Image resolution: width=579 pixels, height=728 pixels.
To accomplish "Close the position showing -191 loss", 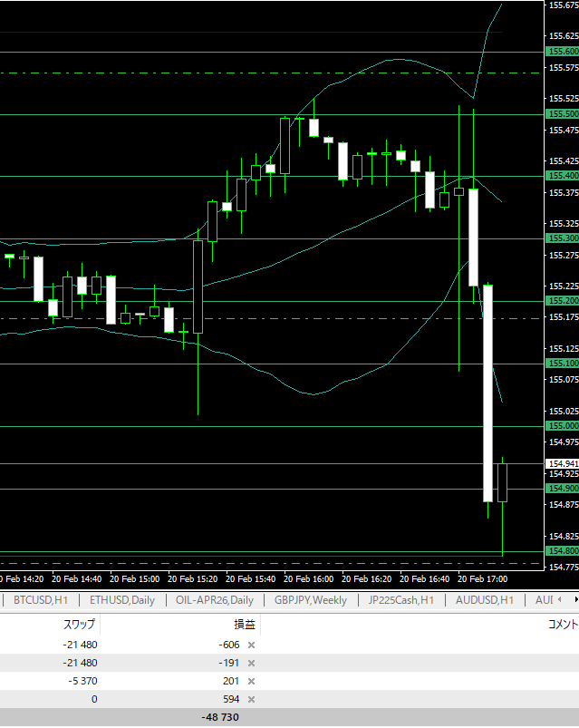I will coord(252,663).
